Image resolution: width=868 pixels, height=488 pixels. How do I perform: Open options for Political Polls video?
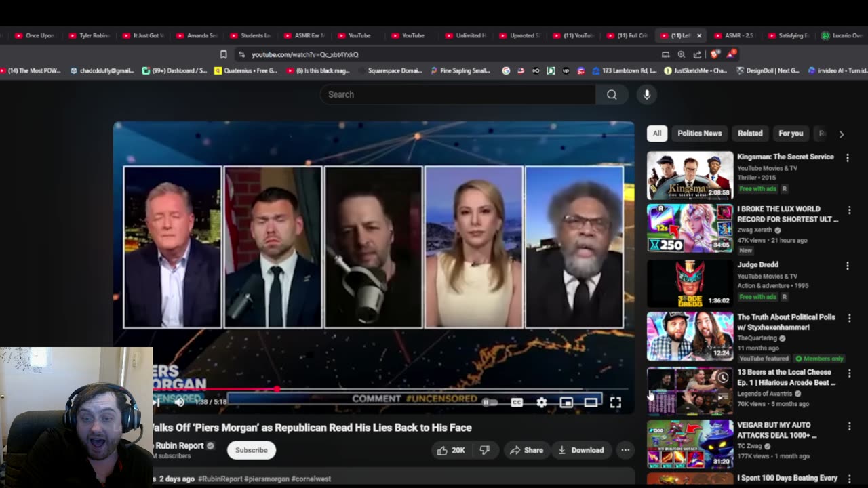(849, 318)
